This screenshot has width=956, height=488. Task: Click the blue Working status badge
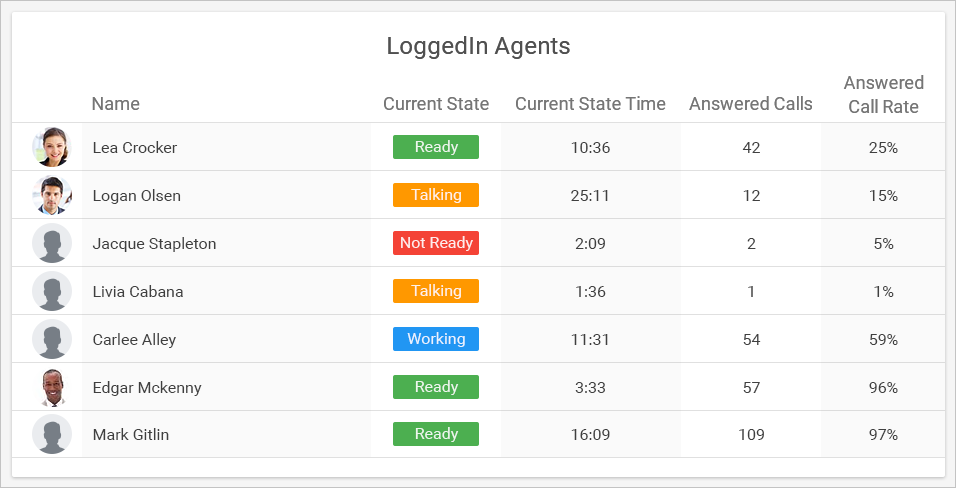pos(436,339)
